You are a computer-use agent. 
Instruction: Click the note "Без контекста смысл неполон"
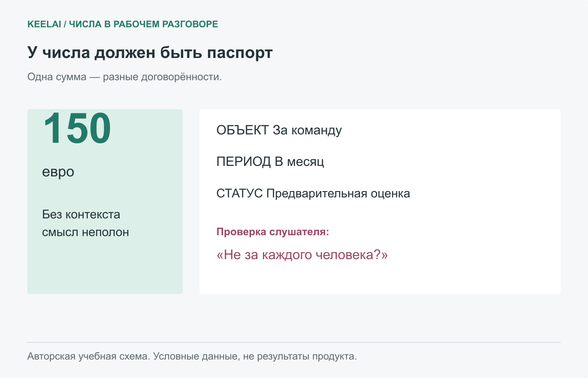point(85,223)
